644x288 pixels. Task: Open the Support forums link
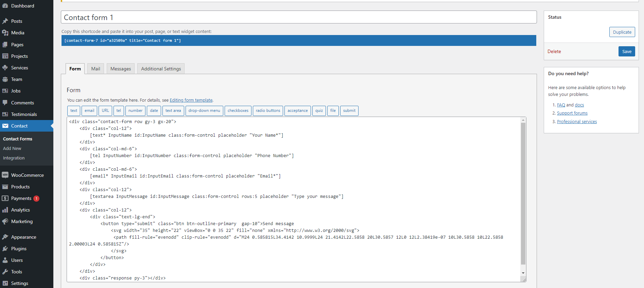pyautogui.click(x=572, y=113)
